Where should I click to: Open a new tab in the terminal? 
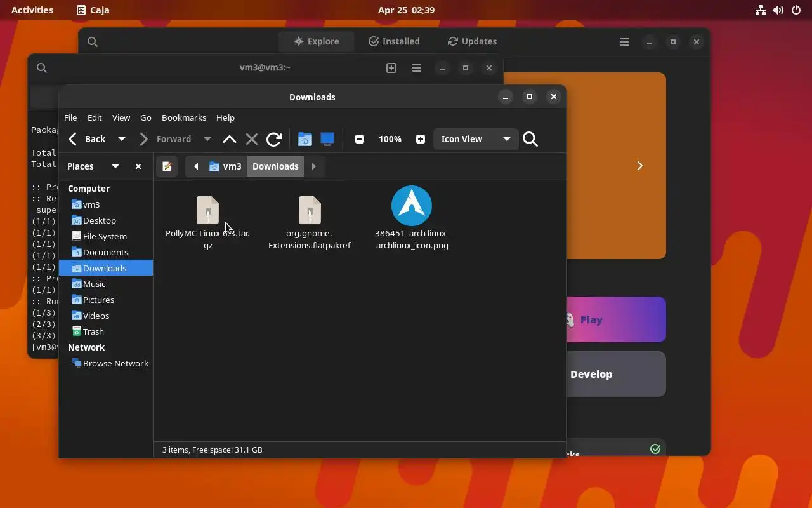click(x=391, y=68)
